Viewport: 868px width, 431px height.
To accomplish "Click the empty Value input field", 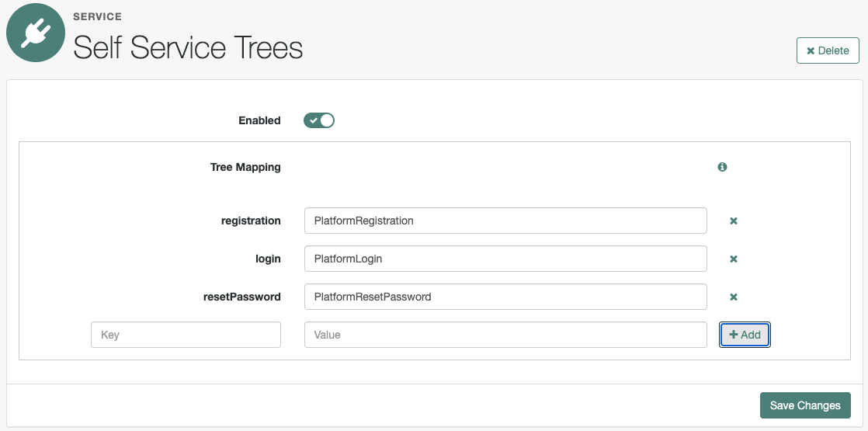I will tap(505, 335).
